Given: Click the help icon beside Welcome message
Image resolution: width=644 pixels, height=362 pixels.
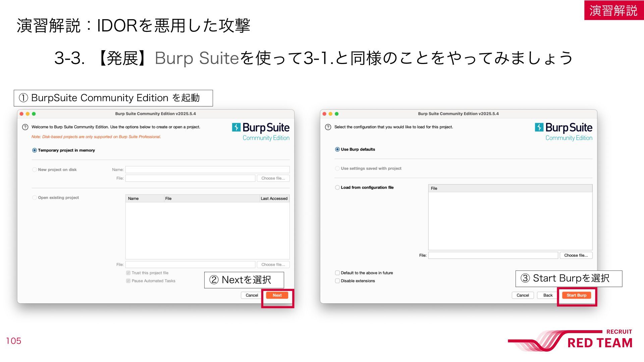Looking at the screenshot, I should [x=25, y=127].
